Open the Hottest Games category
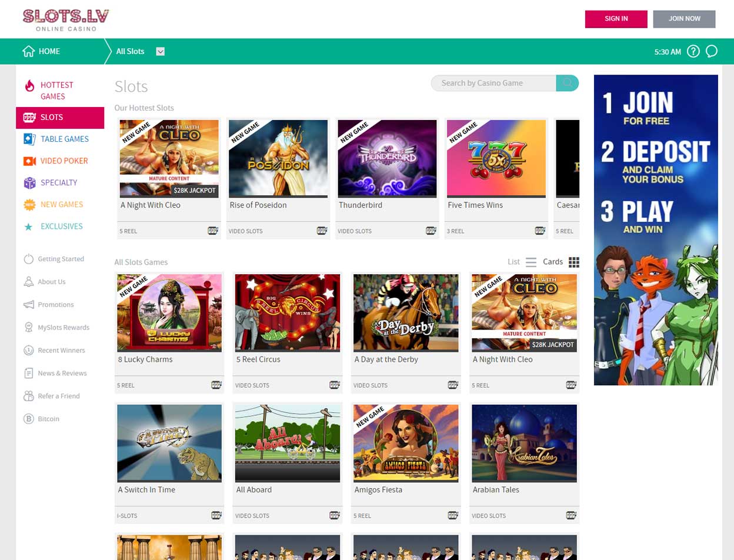The image size is (734, 560). click(x=57, y=91)
